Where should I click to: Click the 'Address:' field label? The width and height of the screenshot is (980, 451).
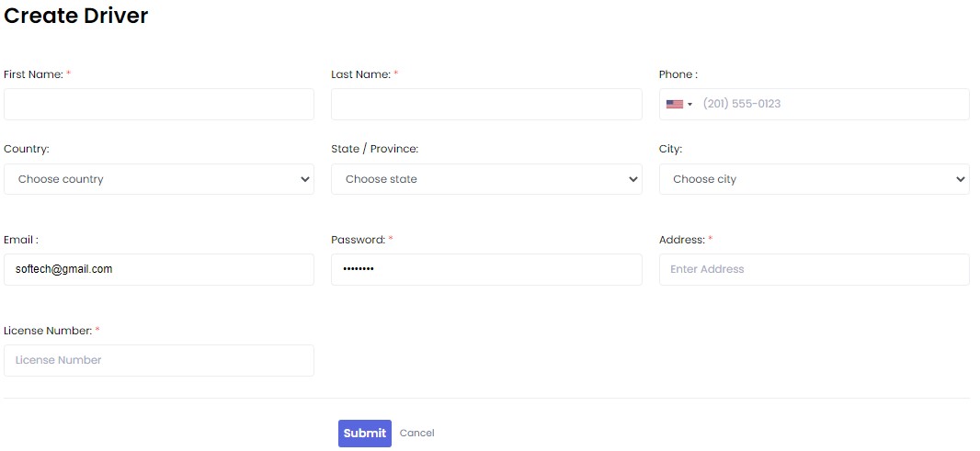click(x=681, y=240)
